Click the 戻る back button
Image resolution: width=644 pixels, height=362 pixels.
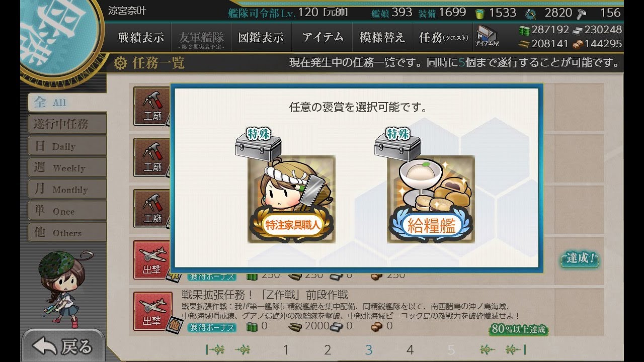63,346
